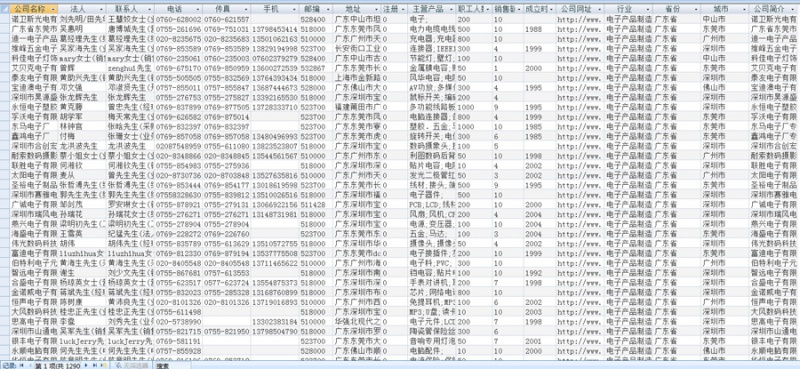This screenshot has width=800, height=369.
Task: Jump to last record navigation icon
Action: coord(94,365)
